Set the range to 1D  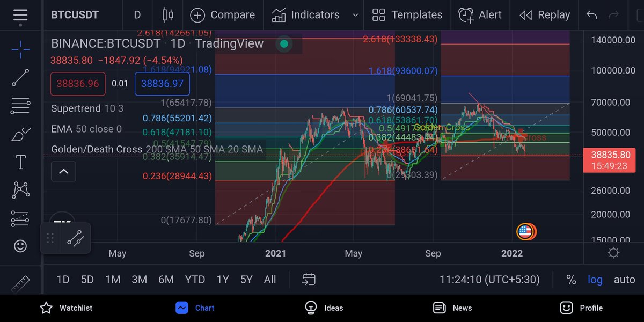point(63,280)
